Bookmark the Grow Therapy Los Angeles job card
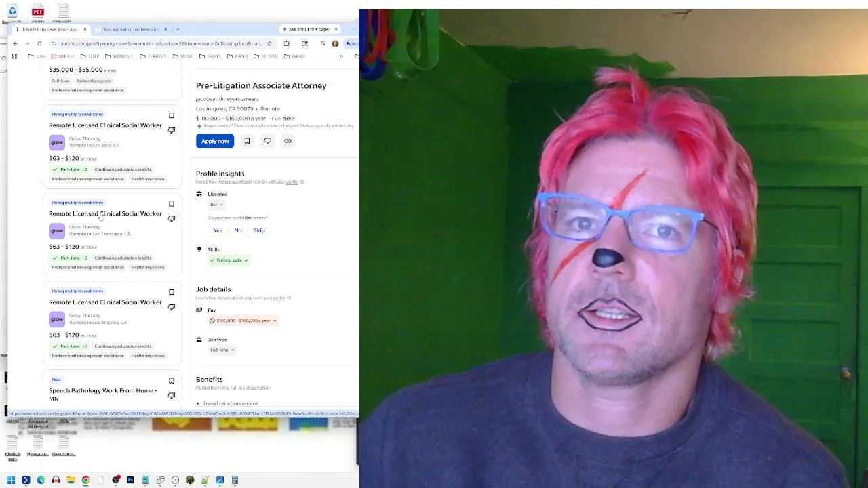The height and width of the screenshot is (488, 868). pyautogui.click(x=172, y=292)
